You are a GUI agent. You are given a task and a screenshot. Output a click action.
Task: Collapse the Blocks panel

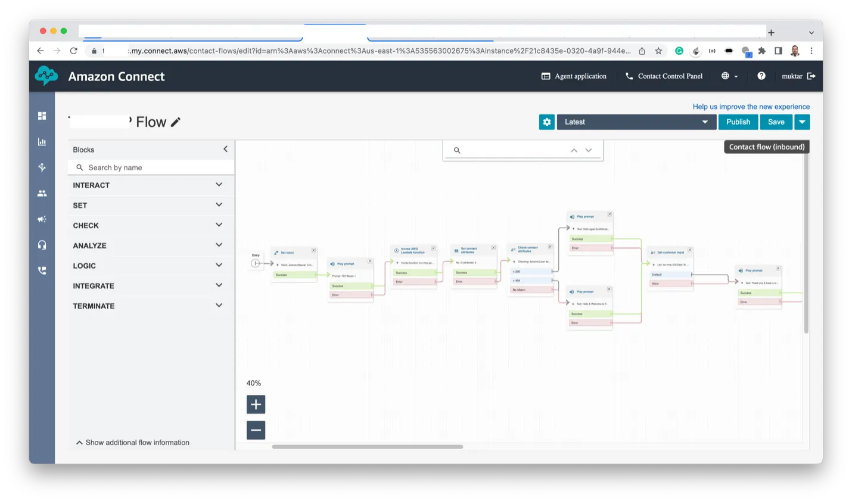(225, 149)
